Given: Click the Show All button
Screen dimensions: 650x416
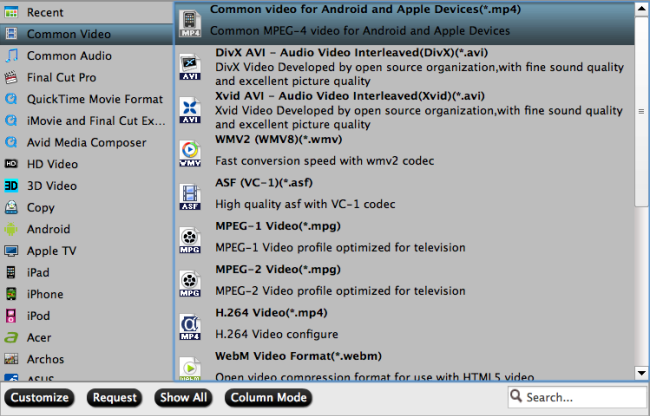Looking at the screenshot, I should point(183,398).
